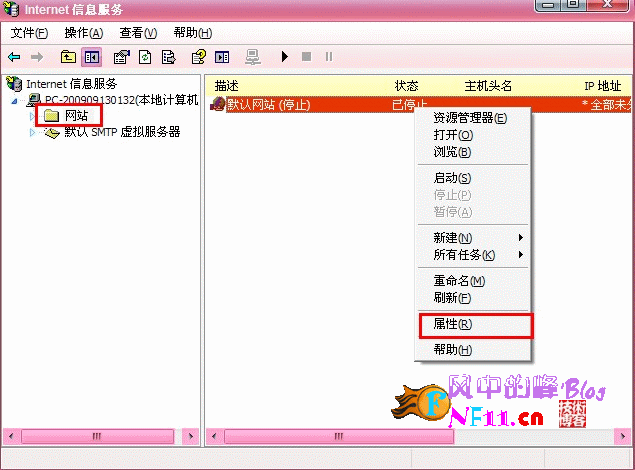Select the 网站 tree label

(76, 116)
